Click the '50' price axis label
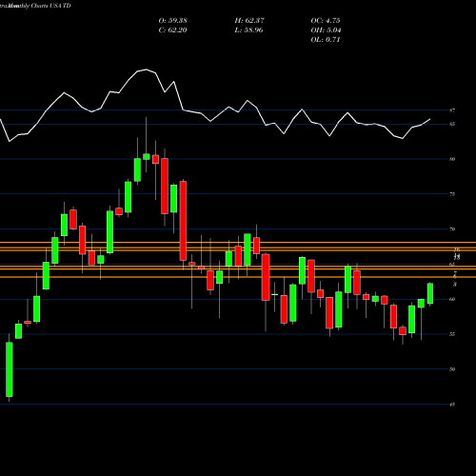The width and height of the screenshot is (476, 476). click(452, 369)
